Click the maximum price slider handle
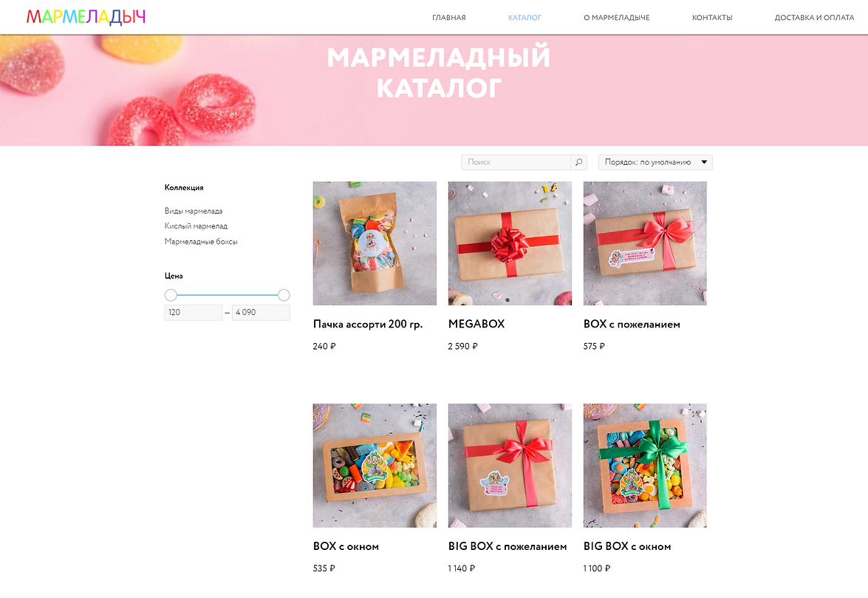Screen dimensions: 868x598 click(x=284, y=295)
